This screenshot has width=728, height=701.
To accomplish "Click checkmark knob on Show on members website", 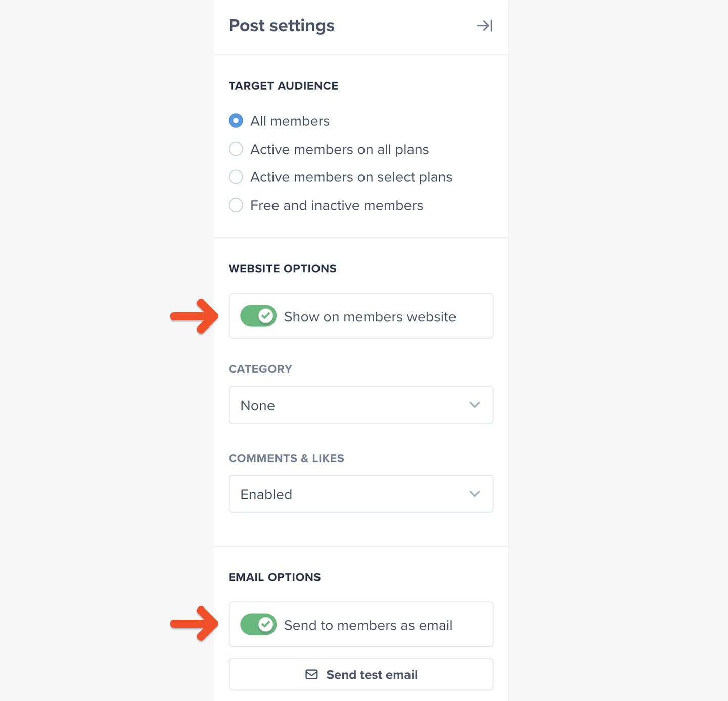I will pyautogui.click(x=266, y=316).
